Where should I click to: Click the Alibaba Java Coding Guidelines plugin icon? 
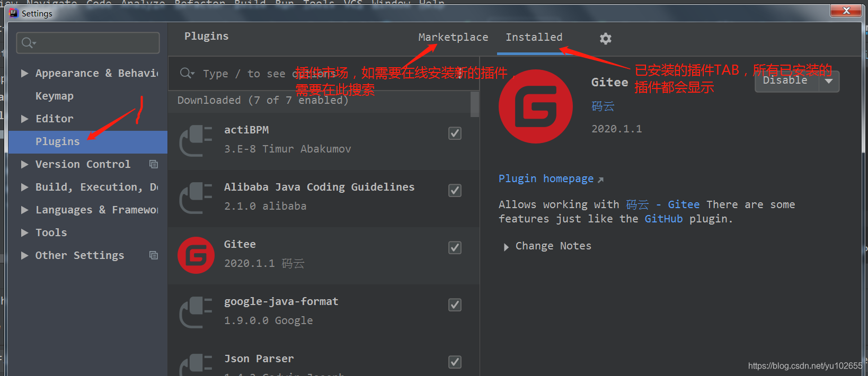tap(196, 198)
